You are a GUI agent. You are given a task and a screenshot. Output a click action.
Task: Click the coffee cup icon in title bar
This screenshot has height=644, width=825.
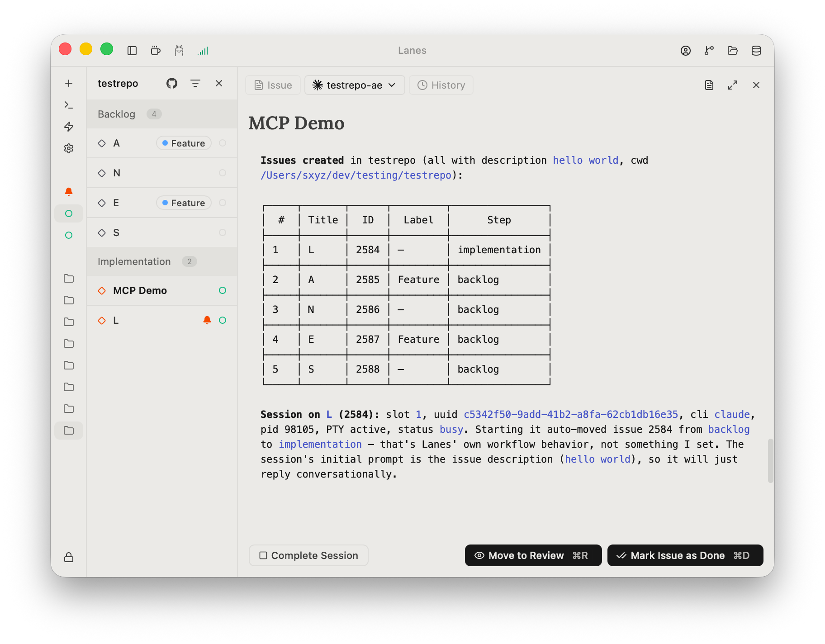point(156,51)
